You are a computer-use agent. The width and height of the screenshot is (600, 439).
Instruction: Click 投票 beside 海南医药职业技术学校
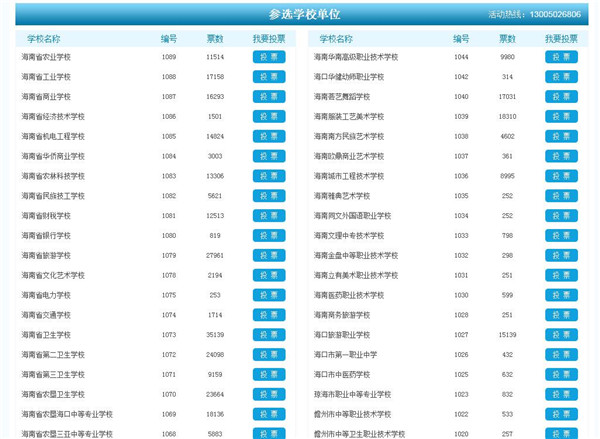(x=561, y=295)
